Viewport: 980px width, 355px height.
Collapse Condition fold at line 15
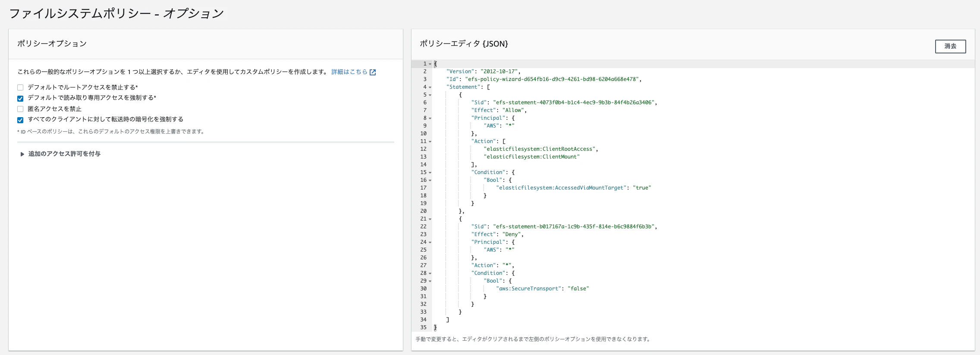pyautogui.click(x=430, y=173)
